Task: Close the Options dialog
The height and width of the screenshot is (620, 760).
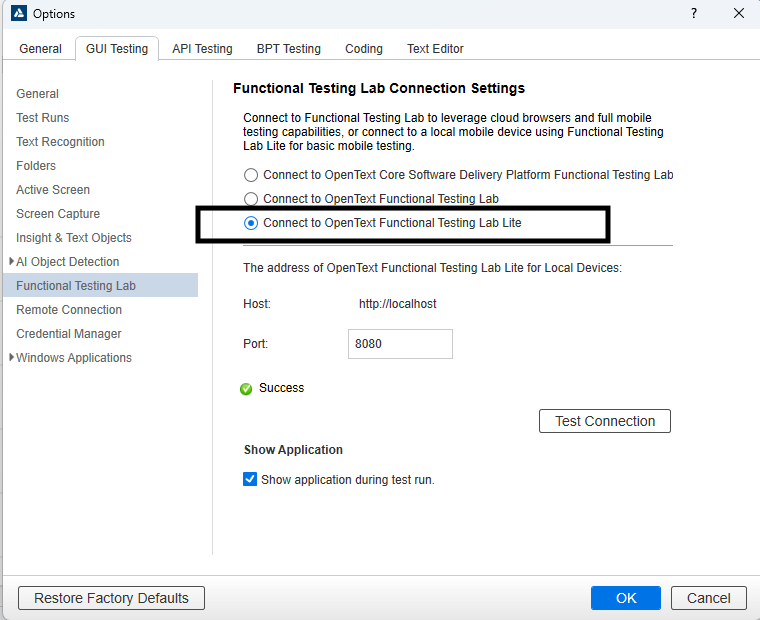Action: [x=739, y=13]
